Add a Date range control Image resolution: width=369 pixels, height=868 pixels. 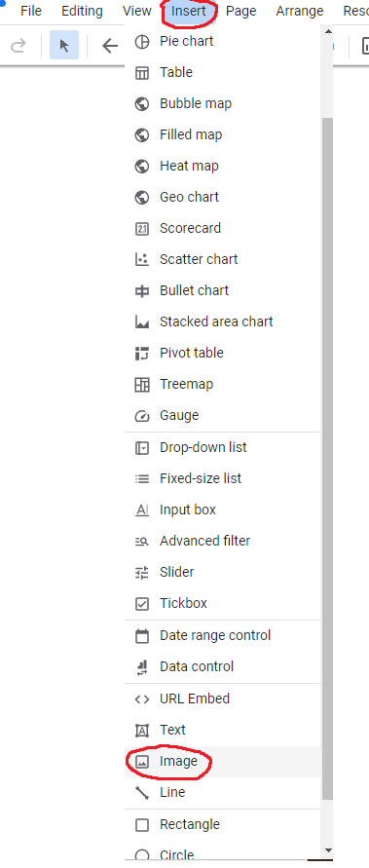(222, 635)
